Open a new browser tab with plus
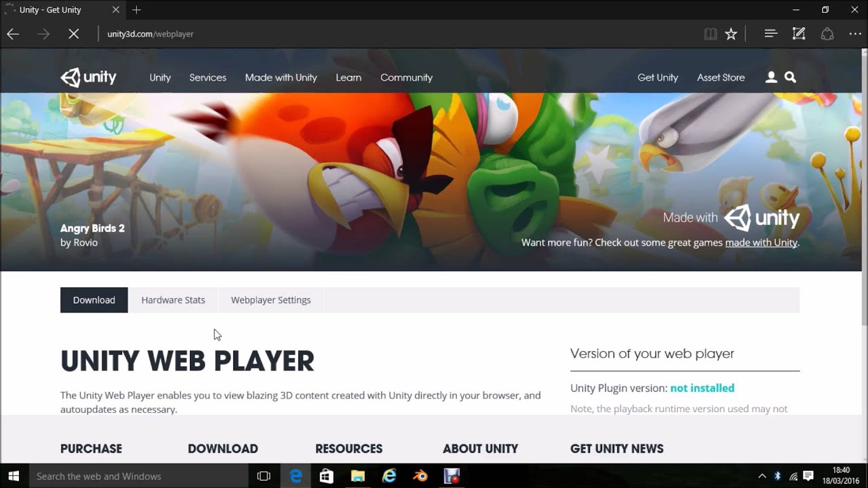The image size is (868, 488). [x=136, y=9]
